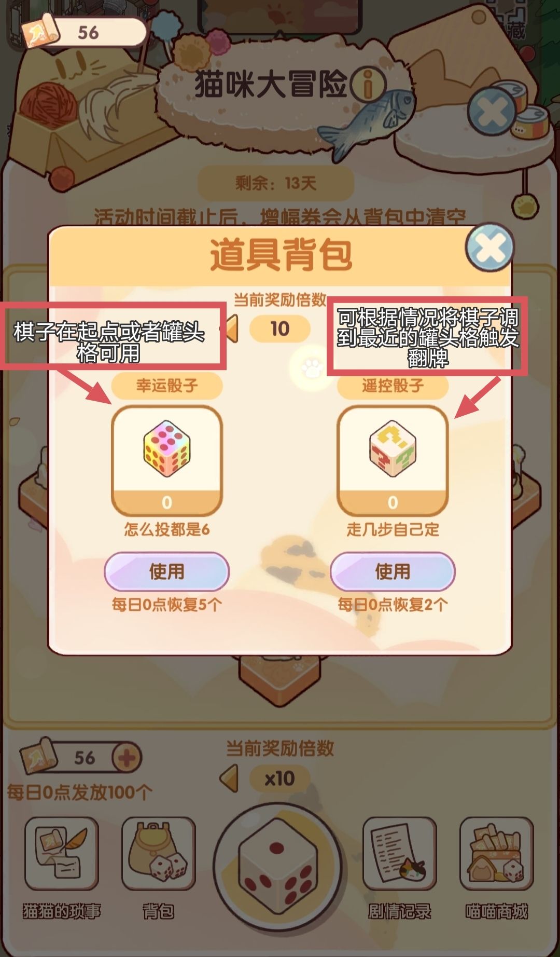Use the 遥控骰子 item

pos(393,571)
